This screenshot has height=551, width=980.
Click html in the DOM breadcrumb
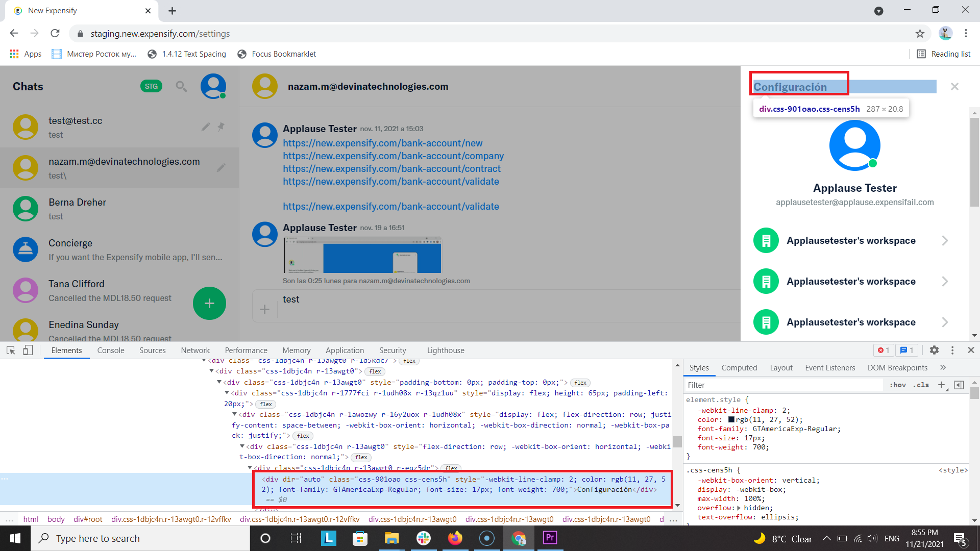(31, 519)
